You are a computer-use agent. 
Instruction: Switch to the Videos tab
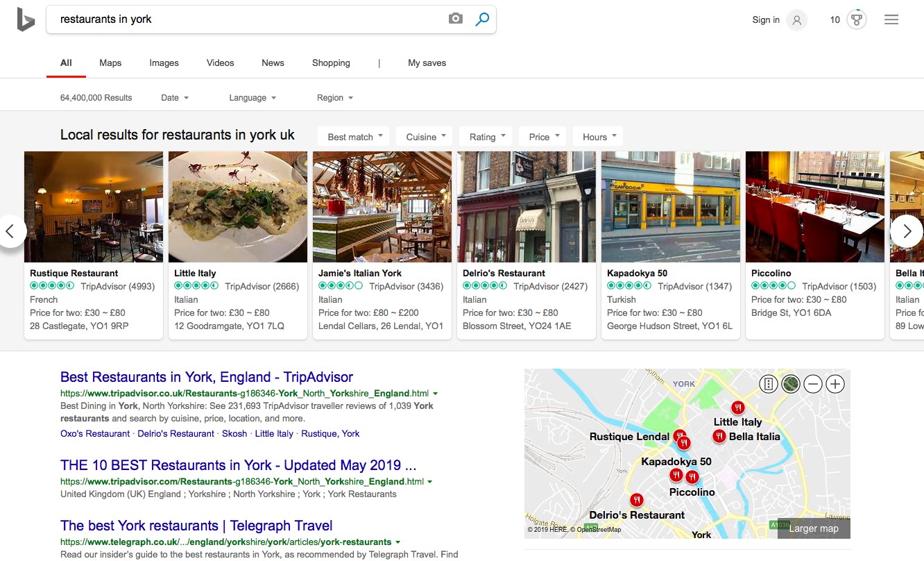pos(221,62)
